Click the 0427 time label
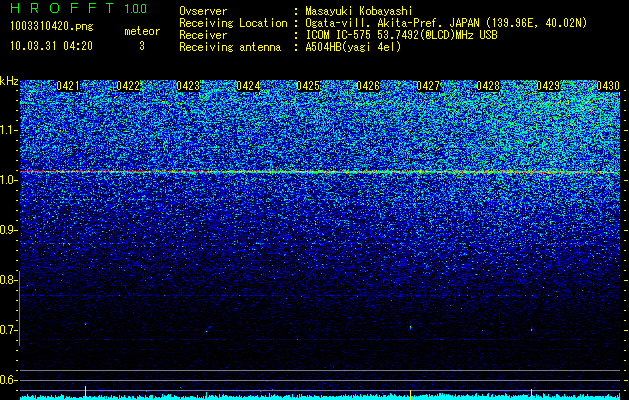Viewport: 629px width, 400px height. tap(428, 86)
